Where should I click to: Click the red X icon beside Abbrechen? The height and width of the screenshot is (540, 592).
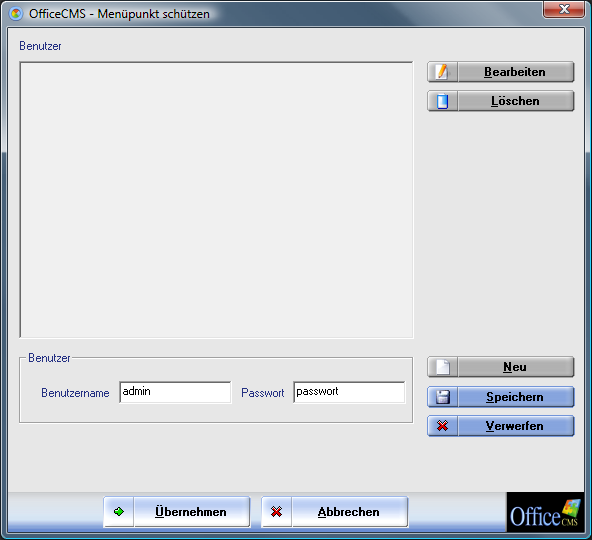click(276, 512)
